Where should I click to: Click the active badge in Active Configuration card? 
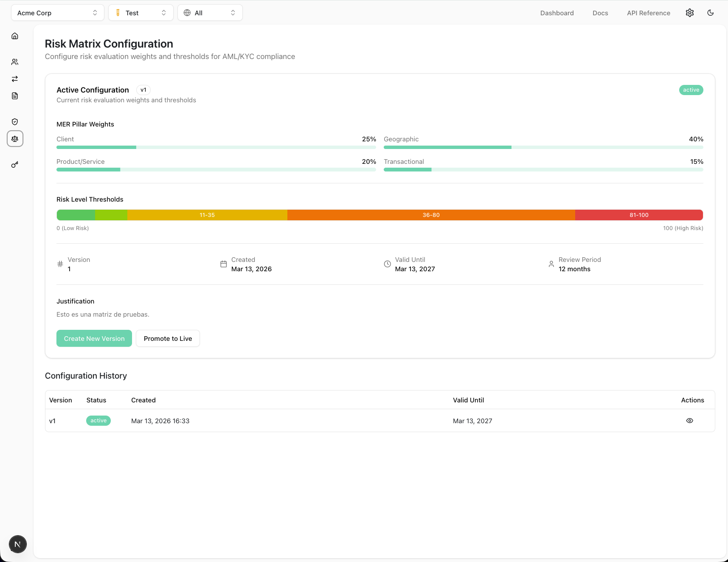(691, 90)
